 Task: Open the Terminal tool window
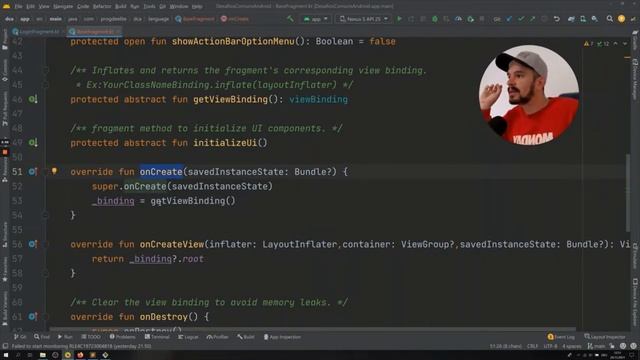[157, 337]
